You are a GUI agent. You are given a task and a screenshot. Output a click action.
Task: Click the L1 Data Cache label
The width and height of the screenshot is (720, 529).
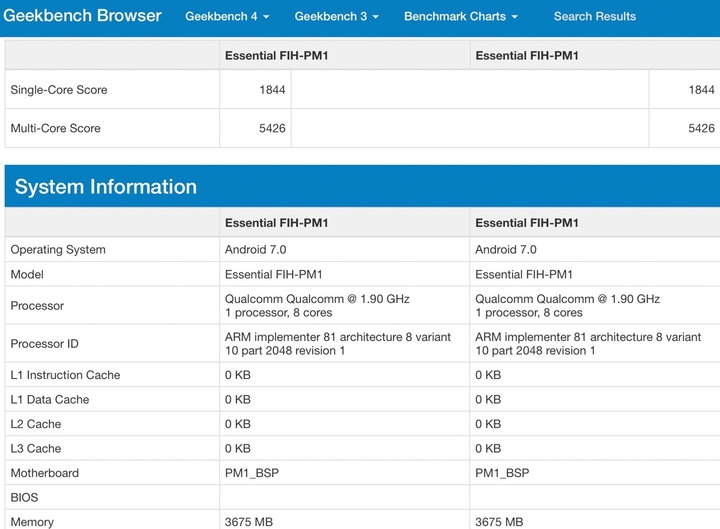pyautogui.click(x=50, y=400)
